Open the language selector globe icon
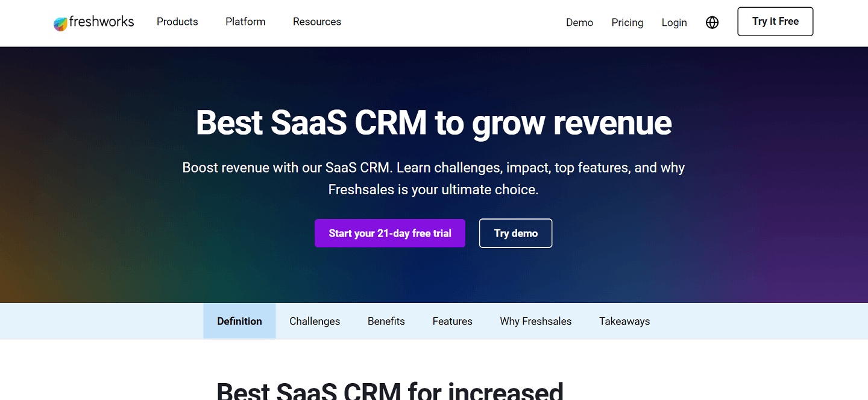 tap(712, 22)
